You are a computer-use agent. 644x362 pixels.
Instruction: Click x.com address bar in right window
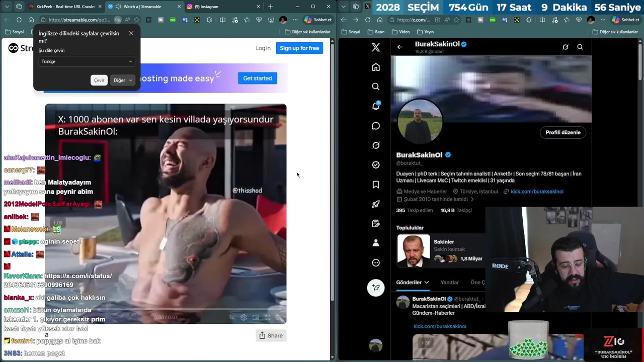(413, 20)
